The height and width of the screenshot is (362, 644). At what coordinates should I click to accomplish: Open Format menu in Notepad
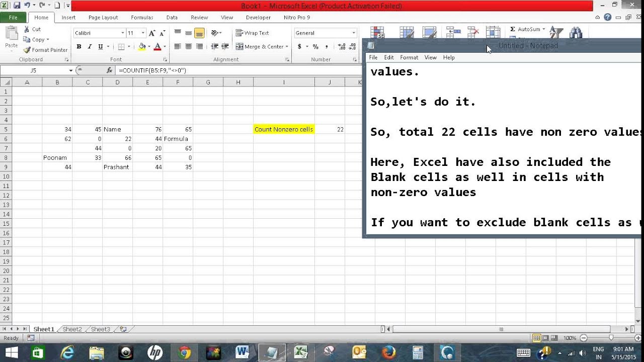click(x=409, y=57)
